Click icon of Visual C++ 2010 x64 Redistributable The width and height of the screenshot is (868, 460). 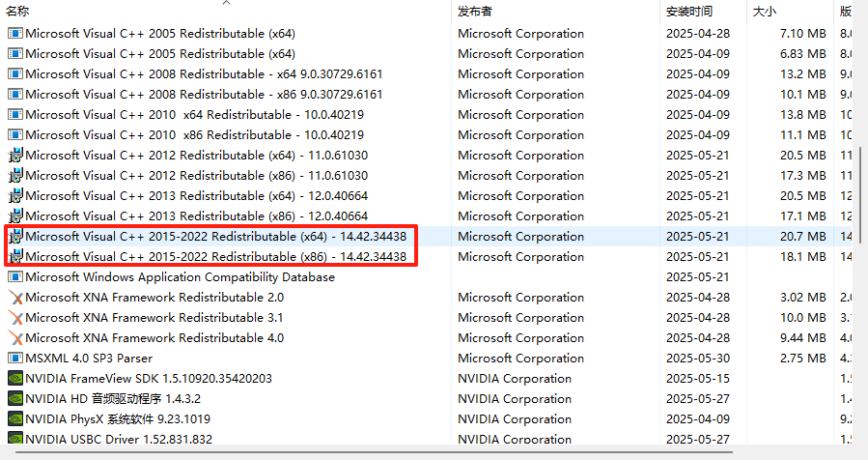(x=15, y=115)
